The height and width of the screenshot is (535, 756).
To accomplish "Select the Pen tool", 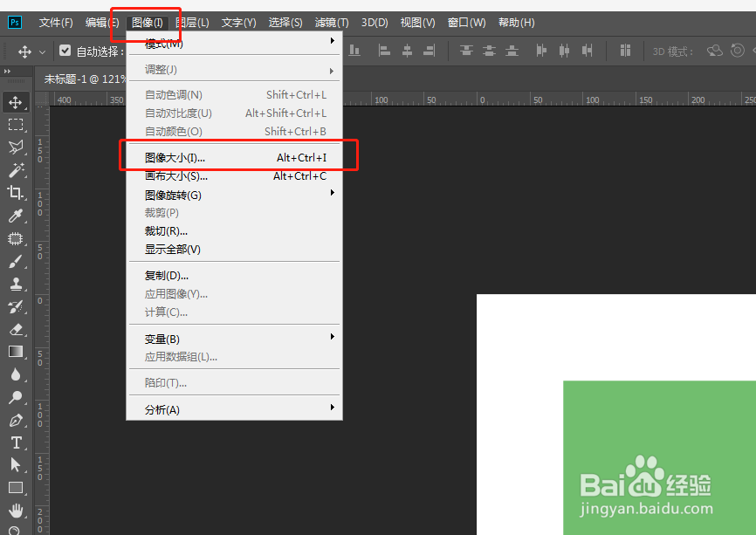I will (x=16, y=421).
